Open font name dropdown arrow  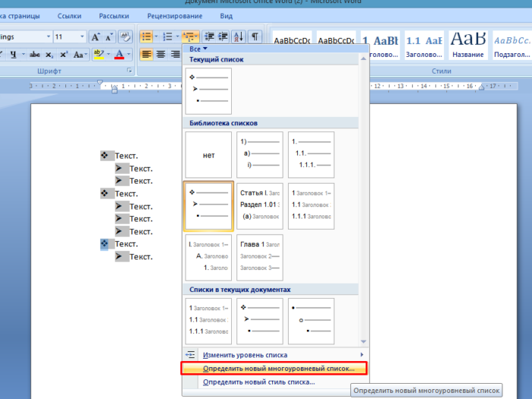pyautogui.click(x=48, y=36)
